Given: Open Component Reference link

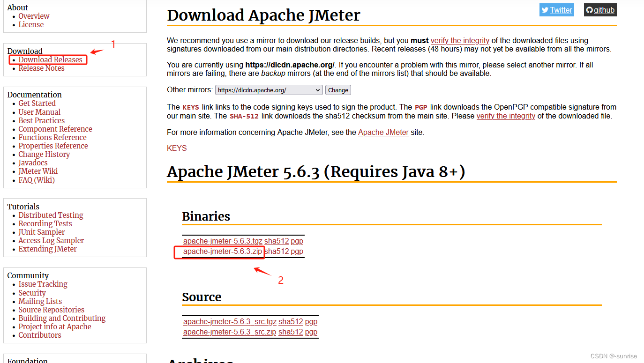Looking at the screenshot, I should (55, 129).
